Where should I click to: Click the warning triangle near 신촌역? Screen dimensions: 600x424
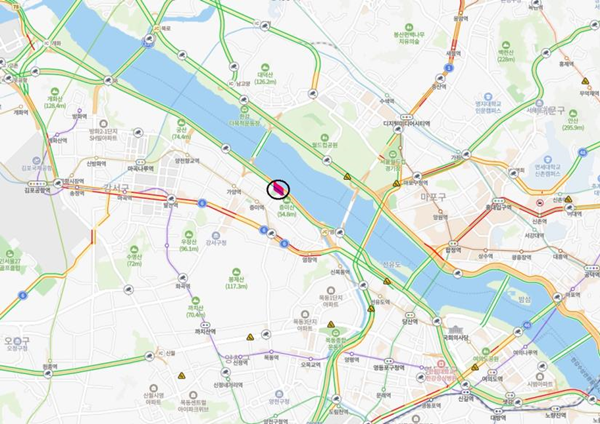(x=568, y=199)
